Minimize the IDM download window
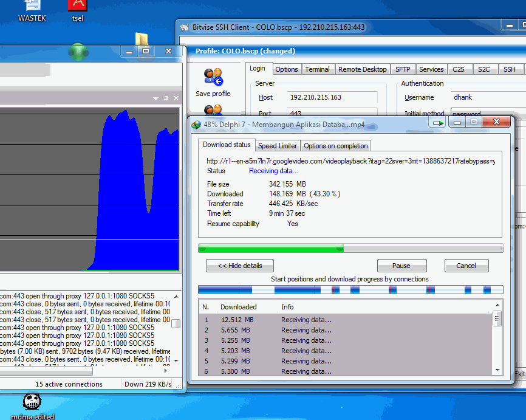 tap(457, 123)
